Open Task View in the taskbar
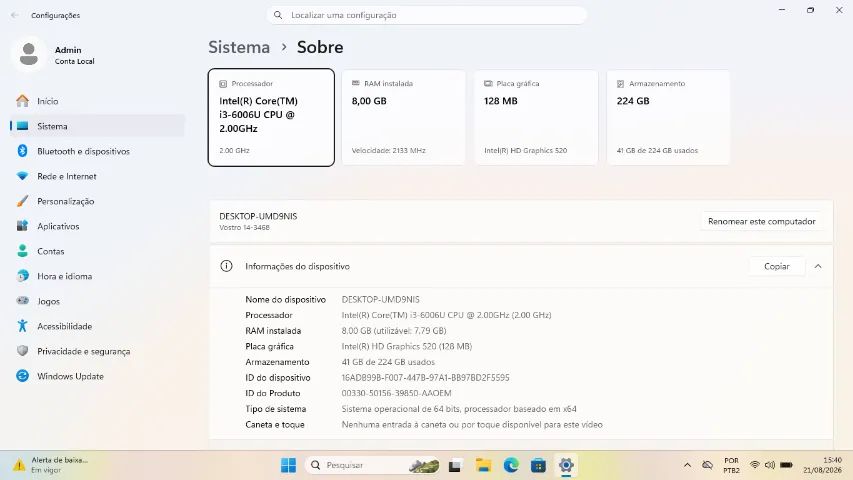Image resolution: width=853 pixels, height=480 pixels. 455,465
